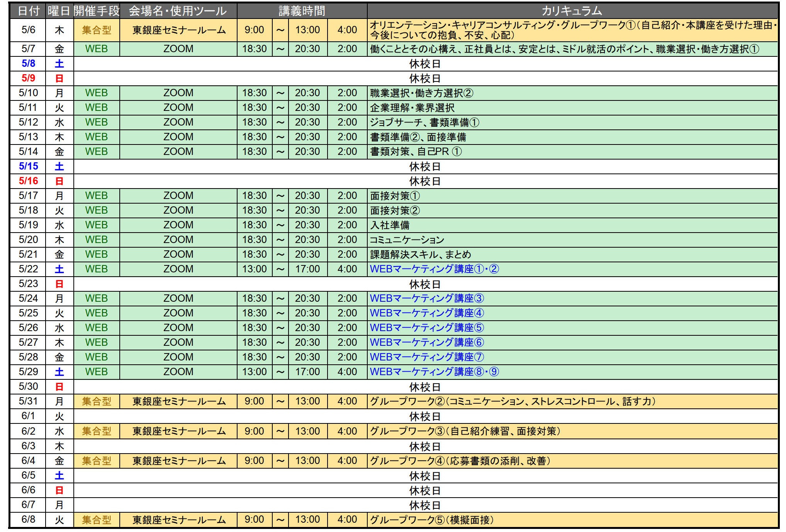The width and height of the screenshot is (786, 532).
Task: Click 書類対策、自己PR ① cell
Action: (x=572, y=152)
